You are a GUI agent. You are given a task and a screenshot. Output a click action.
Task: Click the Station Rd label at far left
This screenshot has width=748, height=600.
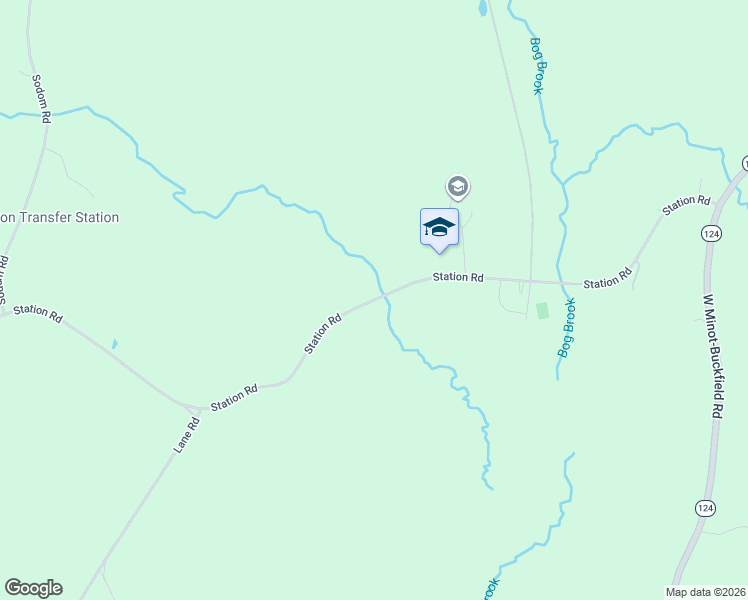click(38, 314)
